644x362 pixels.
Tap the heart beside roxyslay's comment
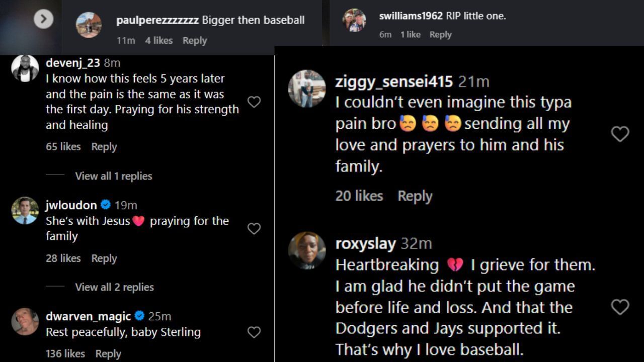620,307
